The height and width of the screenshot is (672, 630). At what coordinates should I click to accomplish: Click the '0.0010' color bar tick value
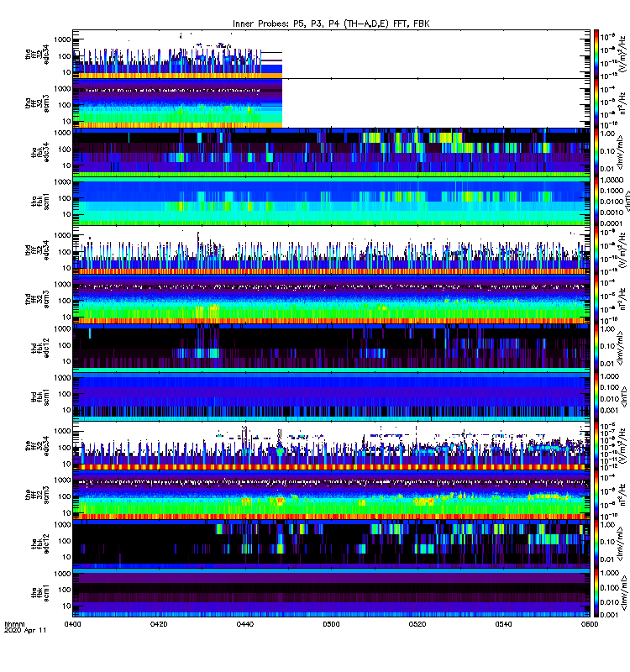(612, 213)
